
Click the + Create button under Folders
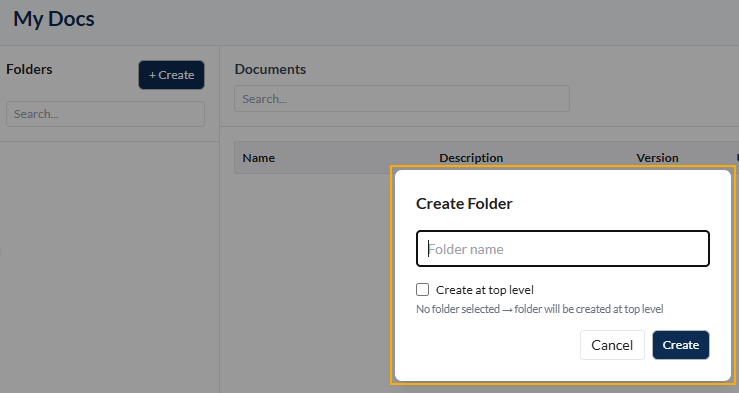click(x=172, y=75)
